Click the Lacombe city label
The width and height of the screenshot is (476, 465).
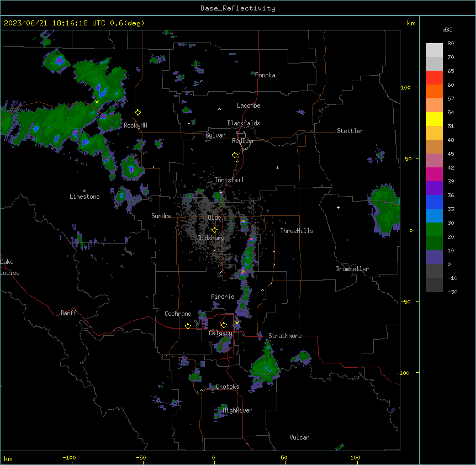click(x=248, y=105)
